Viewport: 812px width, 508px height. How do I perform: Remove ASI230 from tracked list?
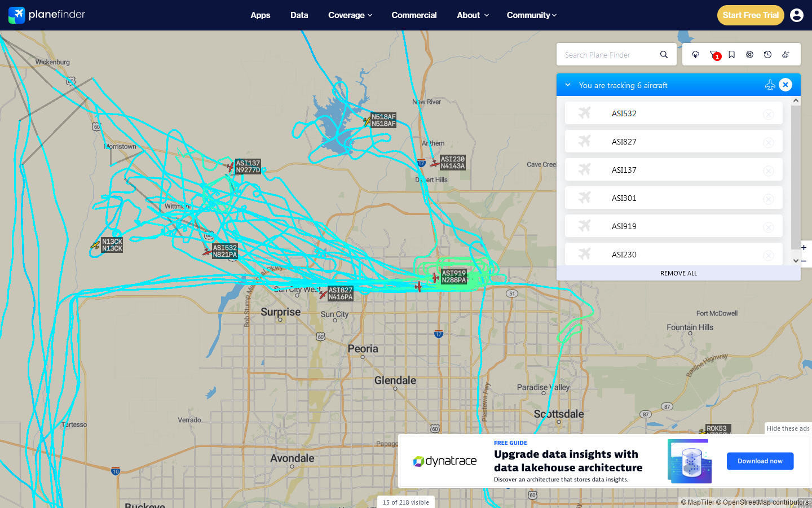pos(769,255)
